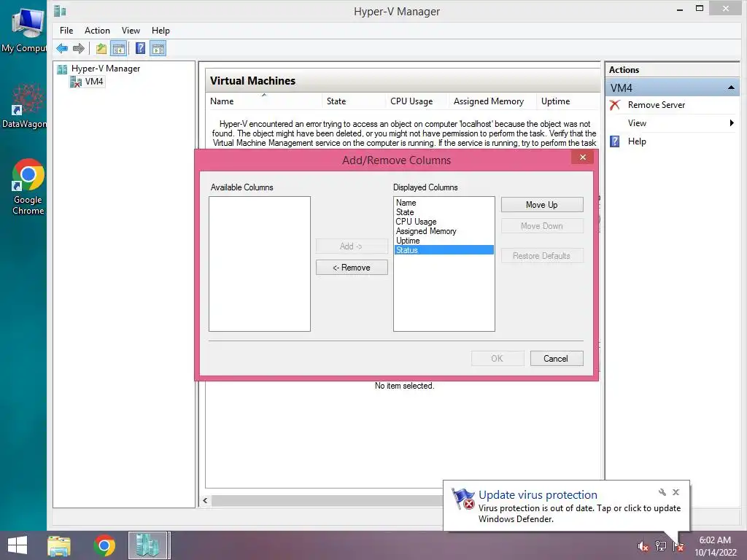The image size is (747, 560).
Task: Click the <- Remove button
Action: pos(352,268)
